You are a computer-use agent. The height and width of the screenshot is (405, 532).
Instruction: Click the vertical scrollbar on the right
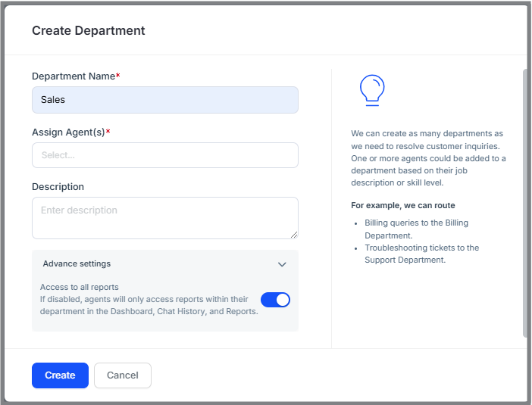[x=525, y=203]
